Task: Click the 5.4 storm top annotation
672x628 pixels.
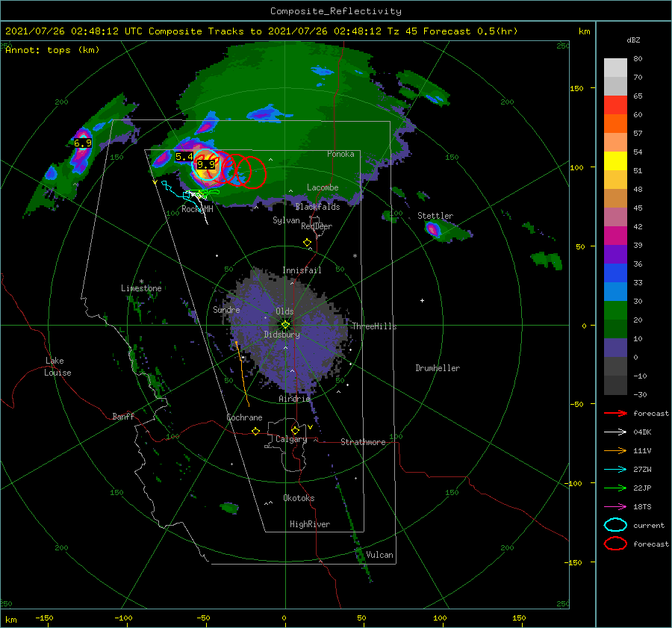Action: [184, 157]
